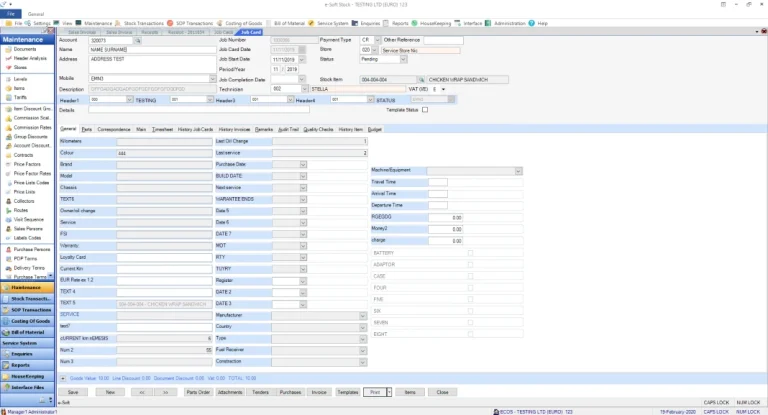Open Items in the Maintenance list
768x415 pixels.
click(19, 88)
